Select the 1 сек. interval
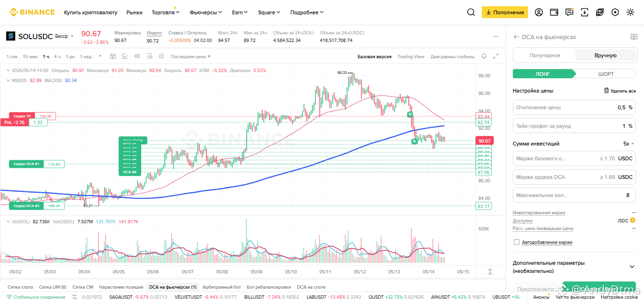 tap(12, 56)
